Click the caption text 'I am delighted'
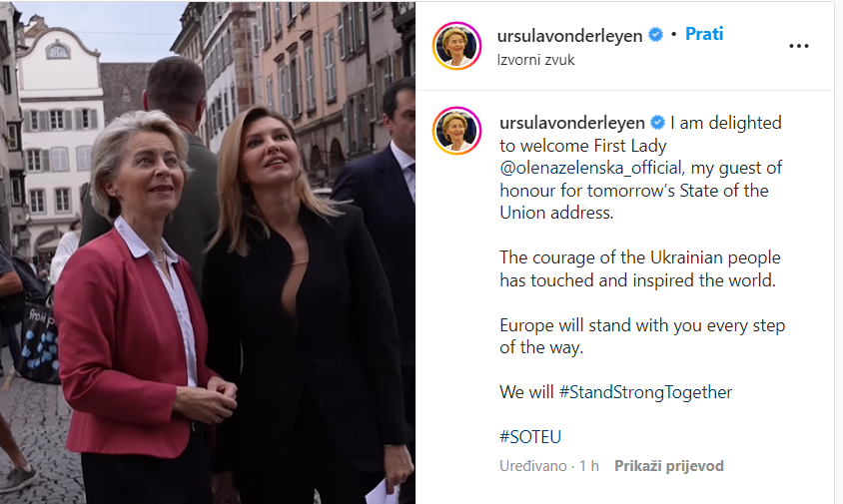 (726, 123)
